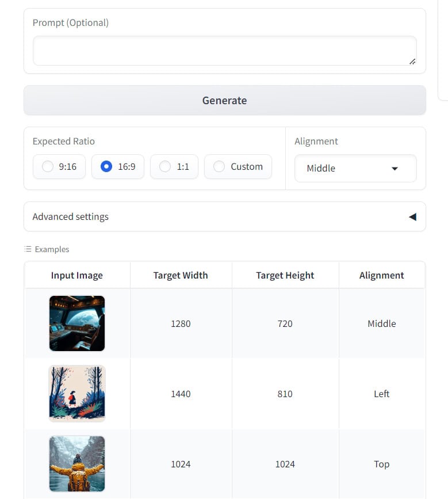The image size is (448, 499).
Task: Click the Top alignment example cell
Action: (381, 464)
